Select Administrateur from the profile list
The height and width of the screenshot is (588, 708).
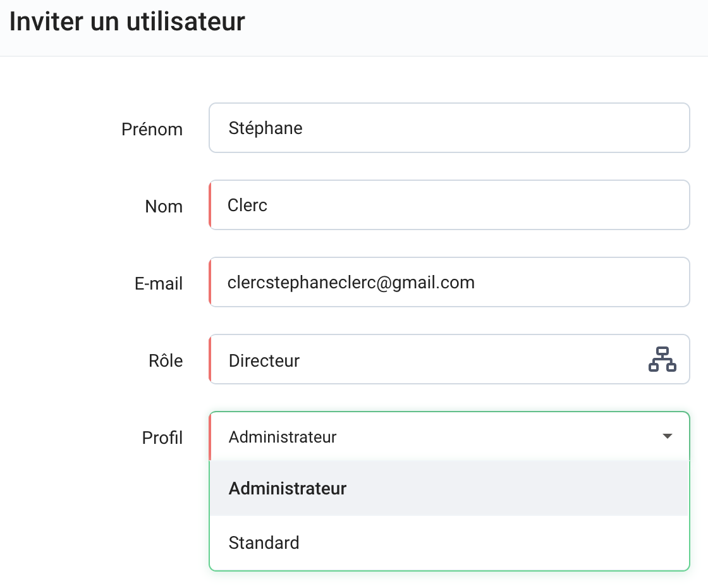(x=288, y=489)
